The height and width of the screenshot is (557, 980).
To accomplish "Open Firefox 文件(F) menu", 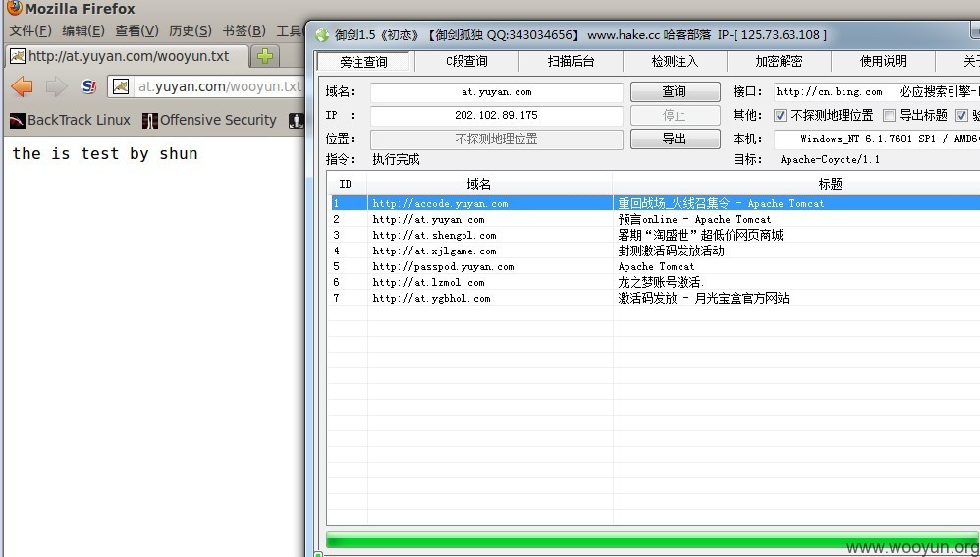I will [30, 30].
